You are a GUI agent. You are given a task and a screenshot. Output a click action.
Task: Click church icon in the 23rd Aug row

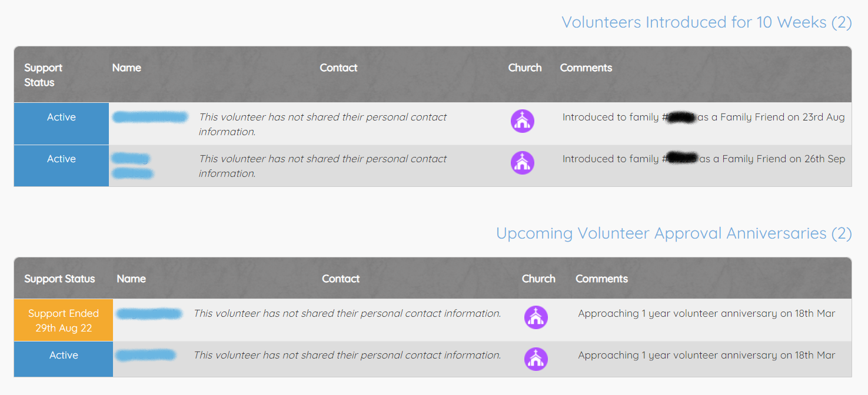522,121
